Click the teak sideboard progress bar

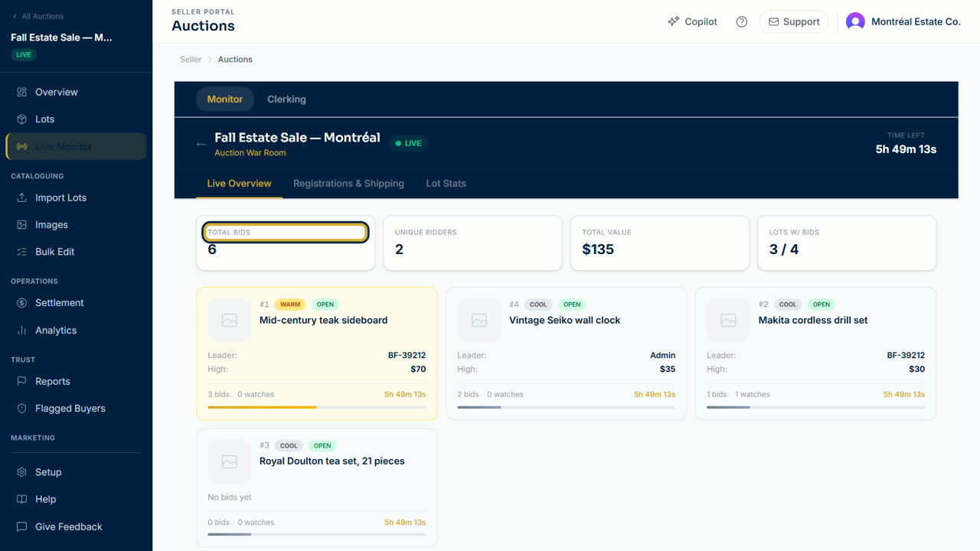[317, 407]
